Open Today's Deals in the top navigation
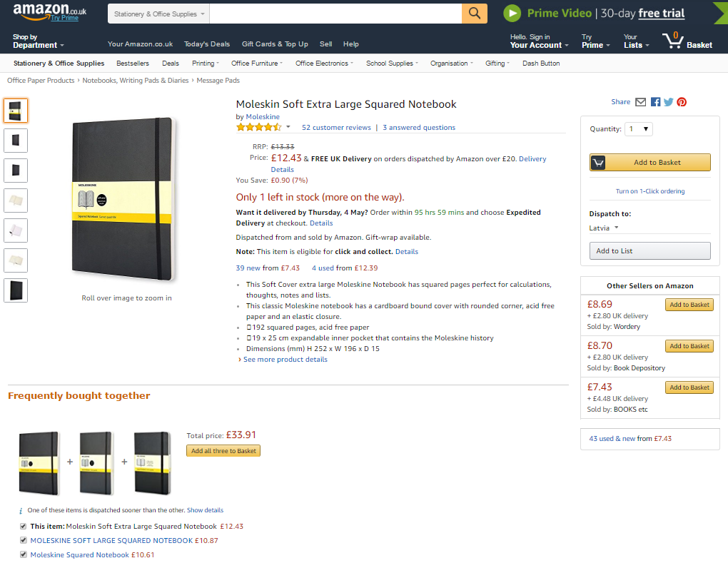728x568 pixels. (207, 44)
